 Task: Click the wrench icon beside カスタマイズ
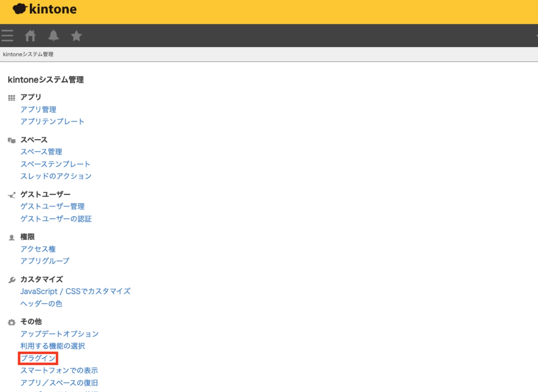pos(12,280)
